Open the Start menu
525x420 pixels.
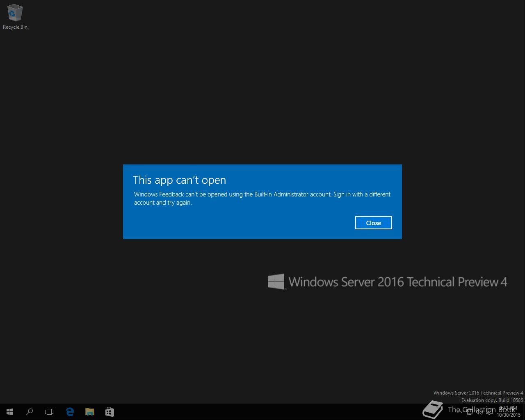[10, 412]
